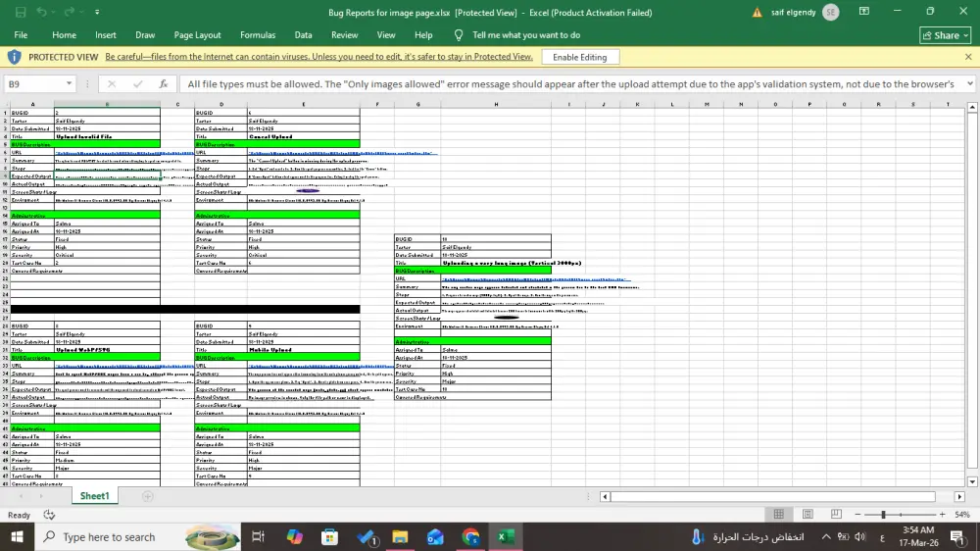Select column H header
This screenshot has width=980, height=551.
pos(496,105)
